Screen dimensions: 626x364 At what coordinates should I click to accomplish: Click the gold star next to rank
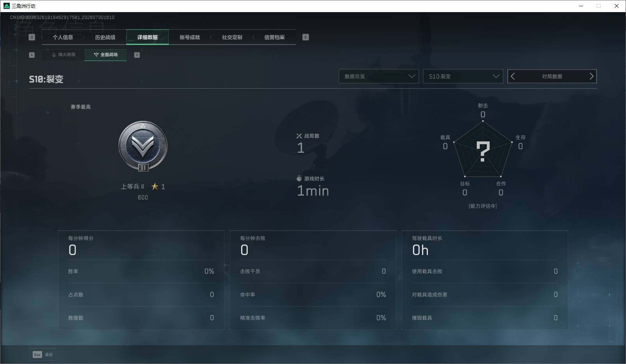155,187
